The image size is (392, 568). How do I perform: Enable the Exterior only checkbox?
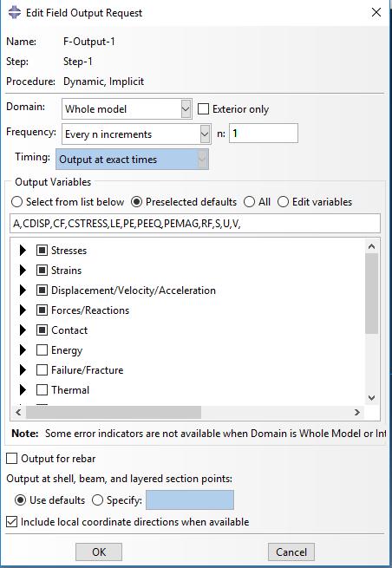[x=203, y=109]
